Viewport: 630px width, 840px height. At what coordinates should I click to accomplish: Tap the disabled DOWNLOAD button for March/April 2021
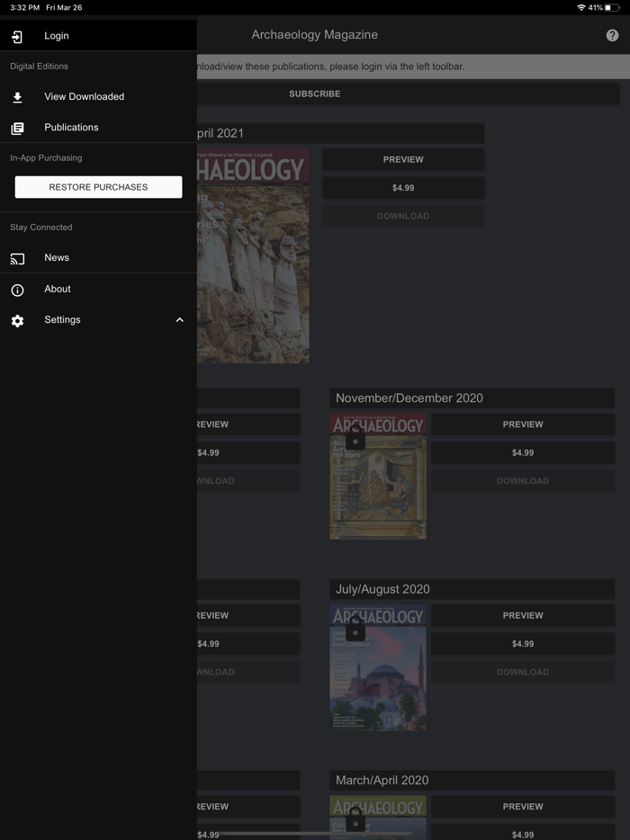[x=403, y=217]
